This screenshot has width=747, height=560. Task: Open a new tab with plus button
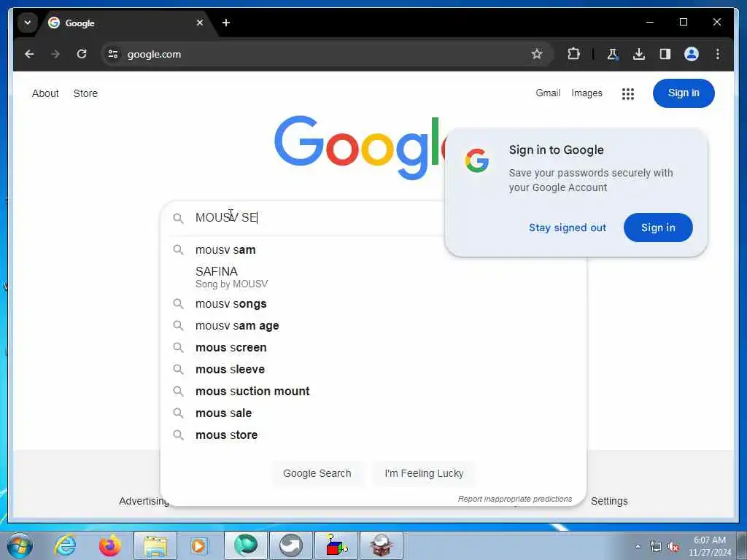(x=226, y=23)
